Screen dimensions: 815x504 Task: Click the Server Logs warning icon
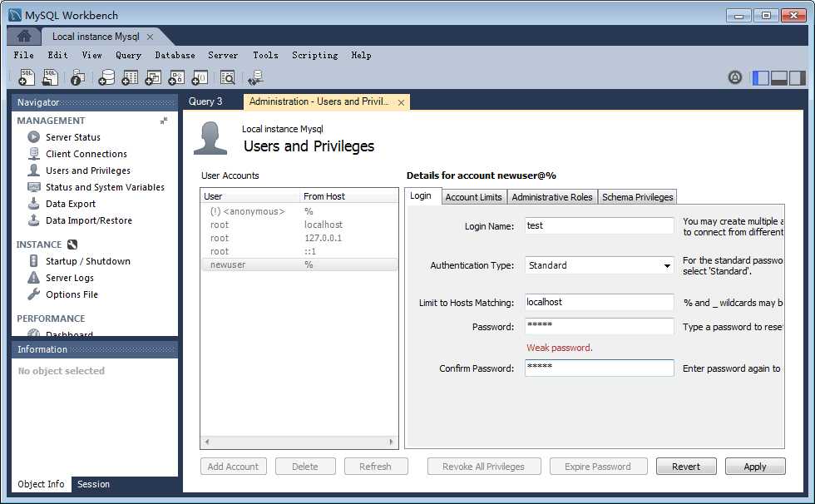34,278
